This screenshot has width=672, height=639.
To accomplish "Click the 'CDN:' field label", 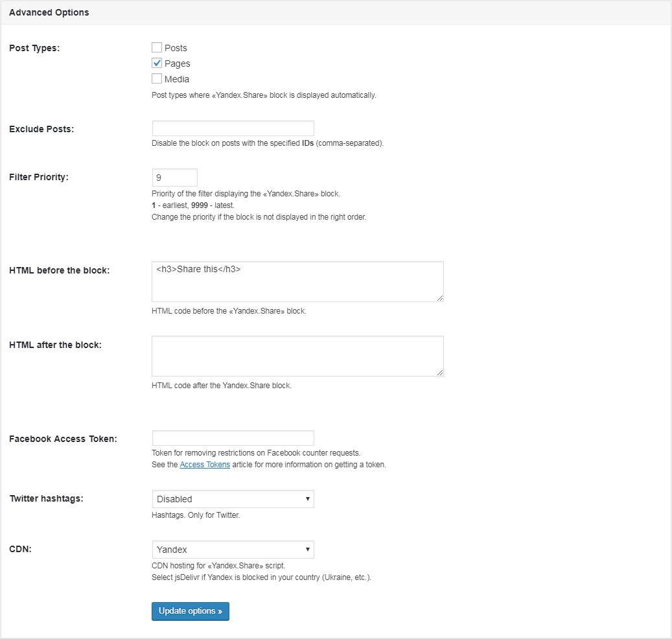I will [20, 549].
